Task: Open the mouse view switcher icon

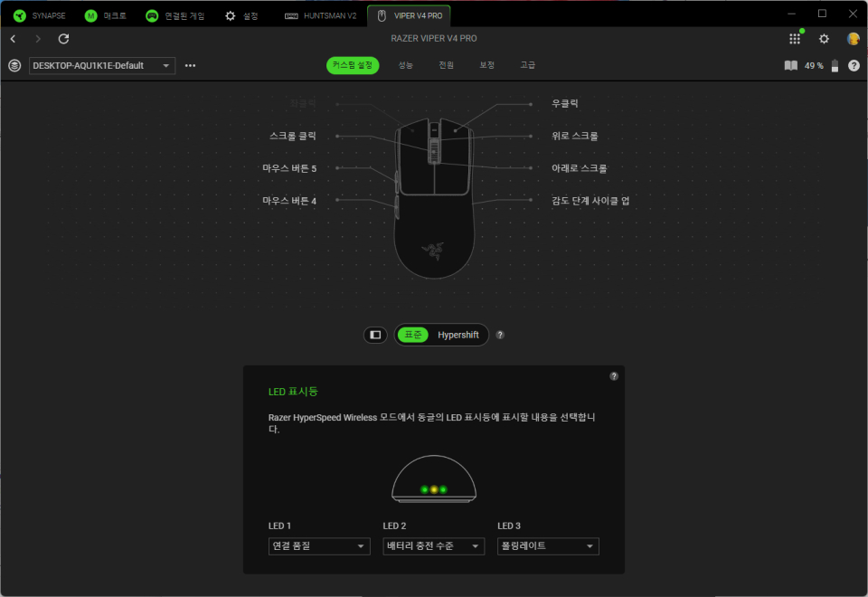Action: pos(375,335)
